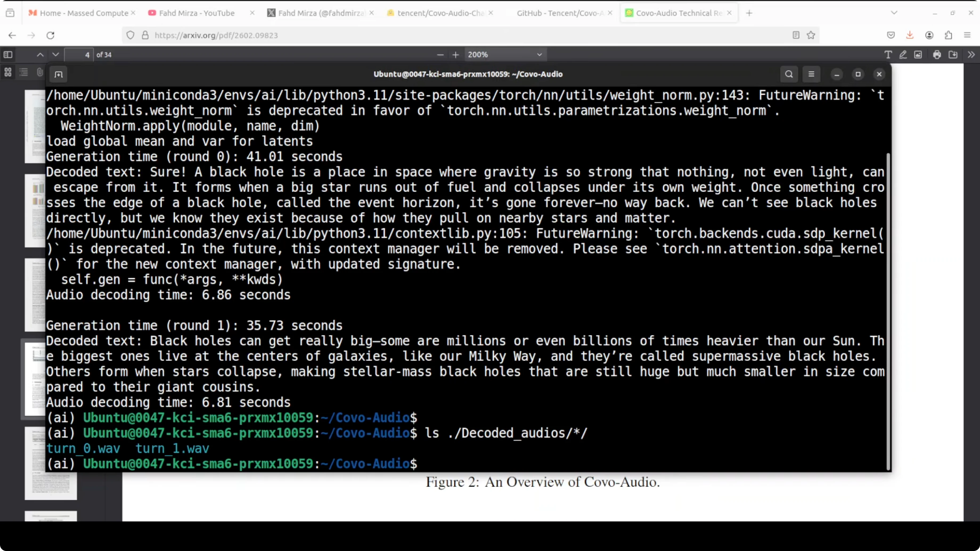This screenshot has height=551, width=980.
Task: Toggle reader view in address bar
Action: click(796, 35)
